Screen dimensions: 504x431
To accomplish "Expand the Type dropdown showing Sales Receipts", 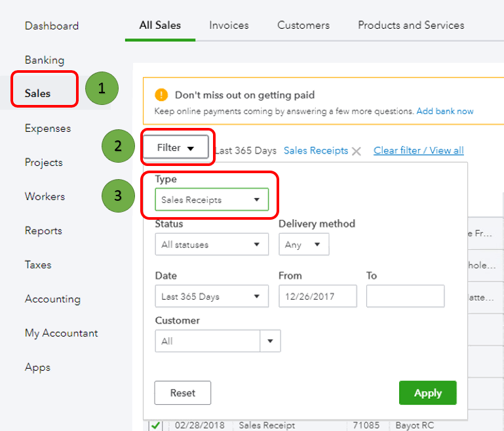I will point(211,200).
